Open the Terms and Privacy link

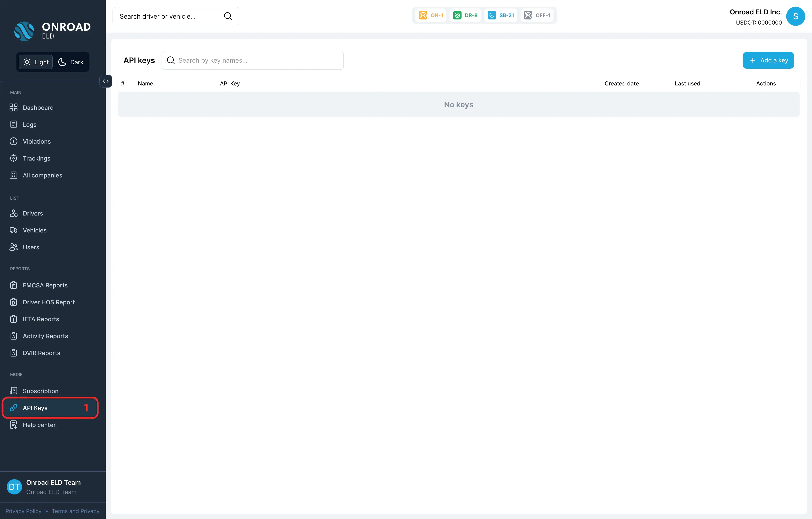75,511
